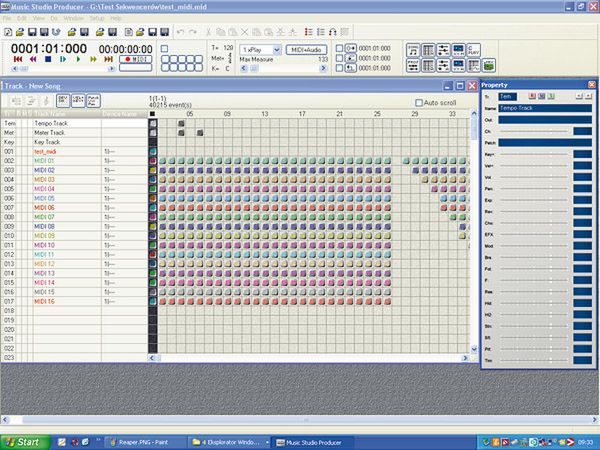This screenshot has height=450, width=600.
Task: Open the 1 x Play speed dropdown
Action: (277, 50)
